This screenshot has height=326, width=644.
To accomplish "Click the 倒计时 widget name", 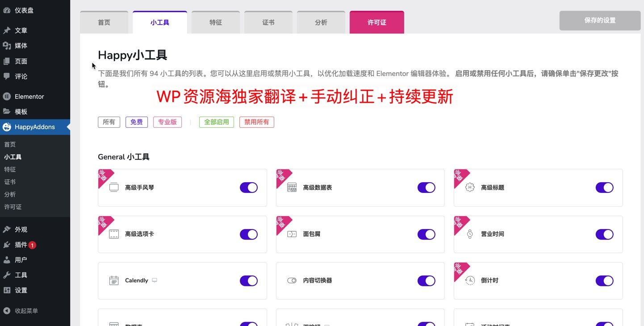I will click(489, 280).
